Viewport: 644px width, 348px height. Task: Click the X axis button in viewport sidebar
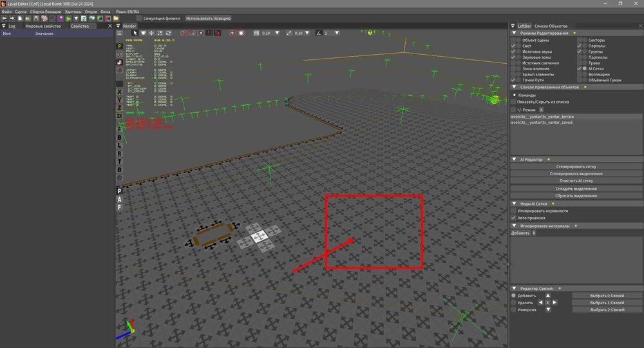(119, 100)
